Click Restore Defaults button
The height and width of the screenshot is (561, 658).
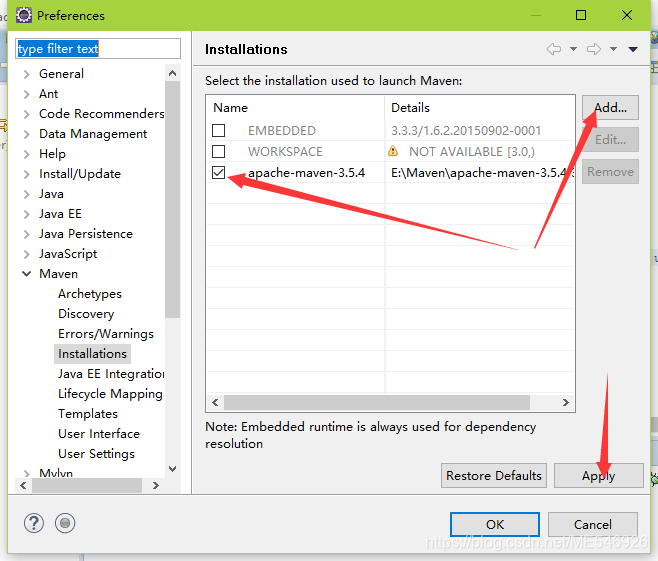(x=494, y=476)
